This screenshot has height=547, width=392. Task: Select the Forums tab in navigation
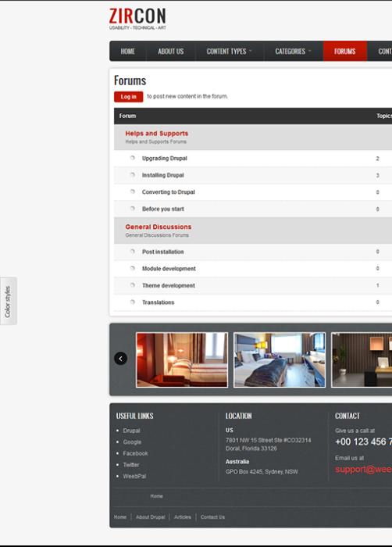(345, 52)
